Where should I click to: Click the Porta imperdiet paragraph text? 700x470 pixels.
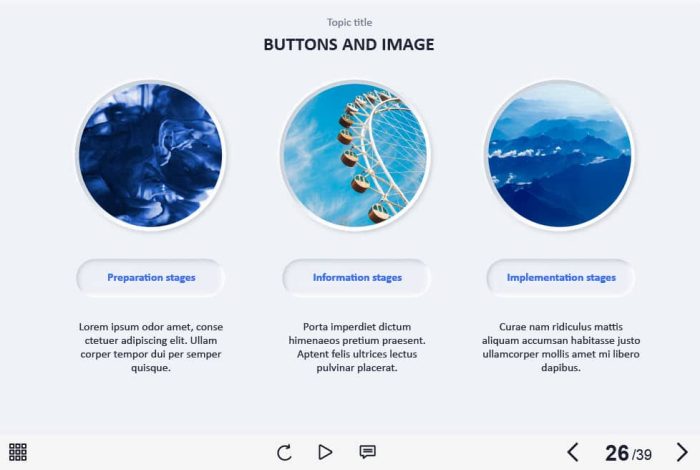(357, 347)
